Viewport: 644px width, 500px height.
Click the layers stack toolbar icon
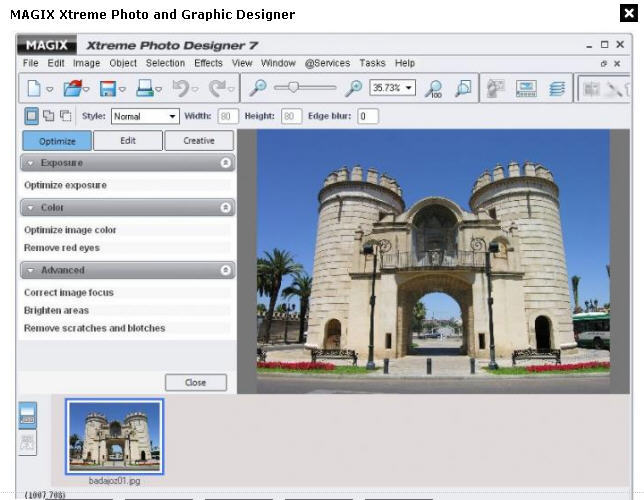point(557,88)
